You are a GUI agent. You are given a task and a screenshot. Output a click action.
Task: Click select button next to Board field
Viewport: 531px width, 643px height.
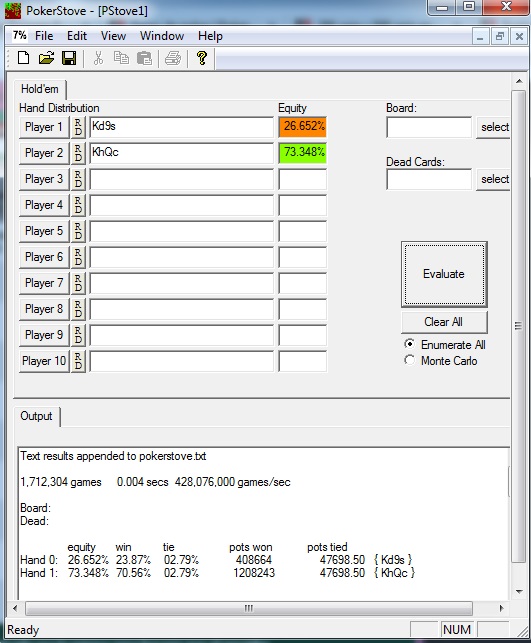coord(494,127)
